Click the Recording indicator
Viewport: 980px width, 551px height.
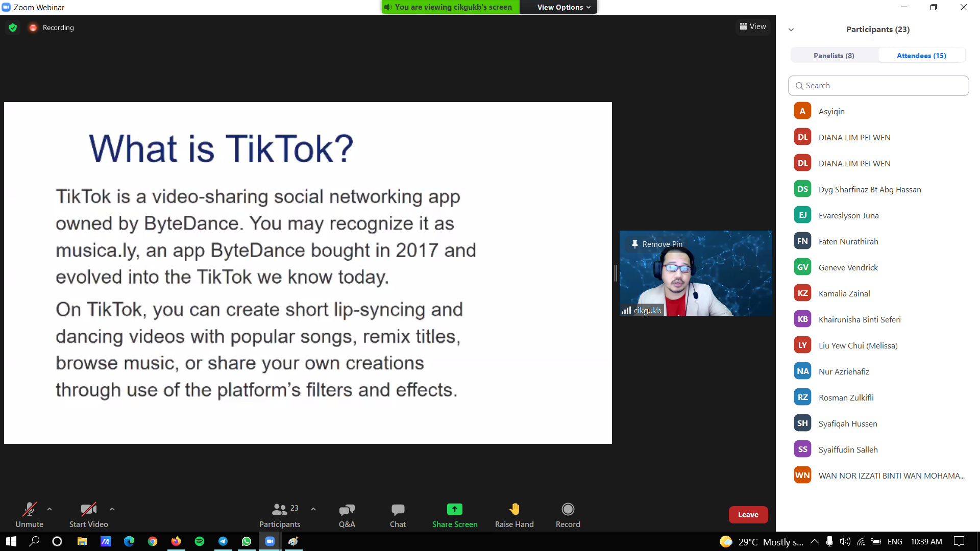(52, 28)
